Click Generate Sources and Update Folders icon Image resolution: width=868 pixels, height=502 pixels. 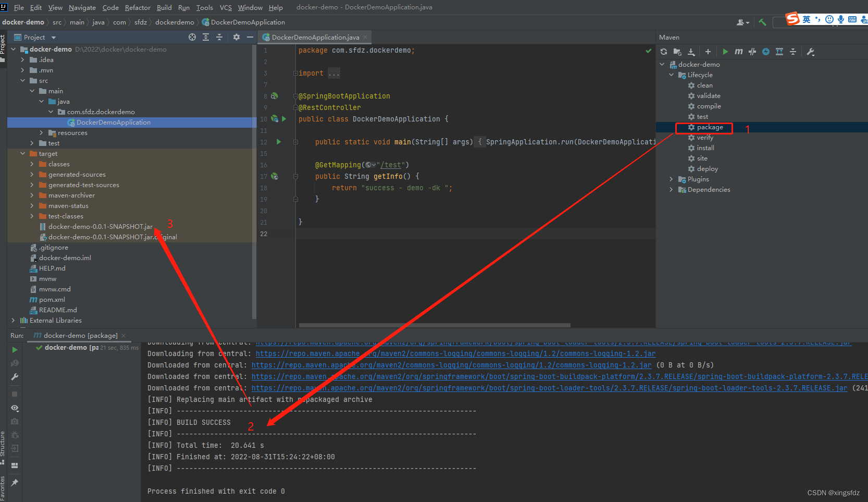(x=677, y=52)
